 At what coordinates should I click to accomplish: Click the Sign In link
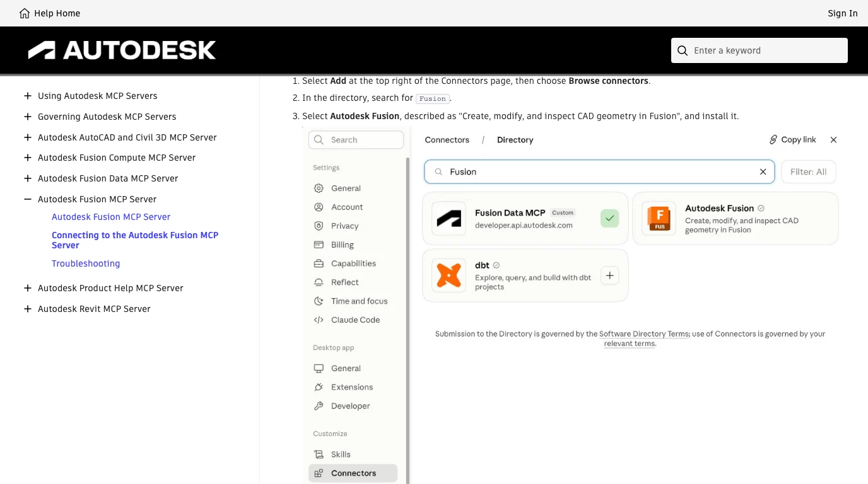click(843, 13)
